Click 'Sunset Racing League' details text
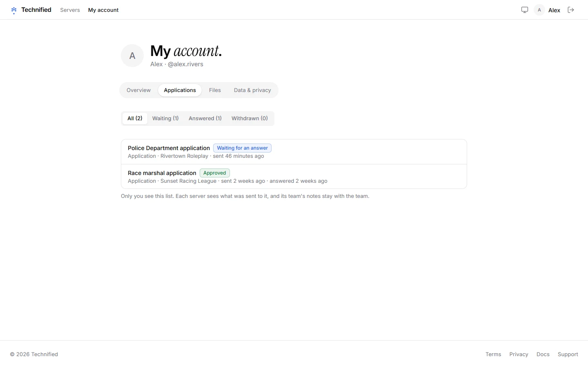The height and width of the screenshot is (368, 588). tap(188, 181)
